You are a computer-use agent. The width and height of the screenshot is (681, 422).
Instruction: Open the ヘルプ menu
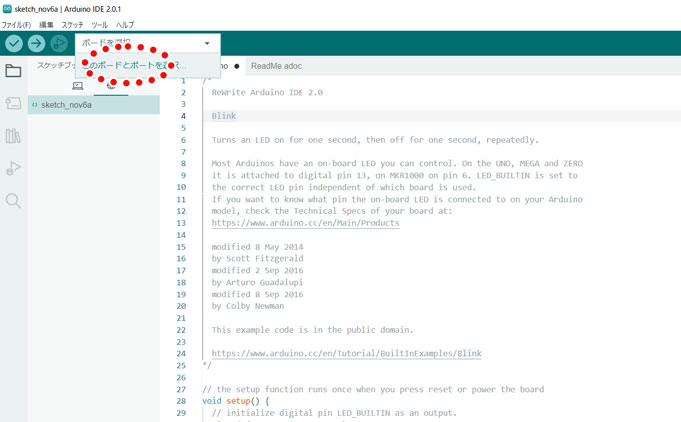pyautogui.click(x=125, y=25)
